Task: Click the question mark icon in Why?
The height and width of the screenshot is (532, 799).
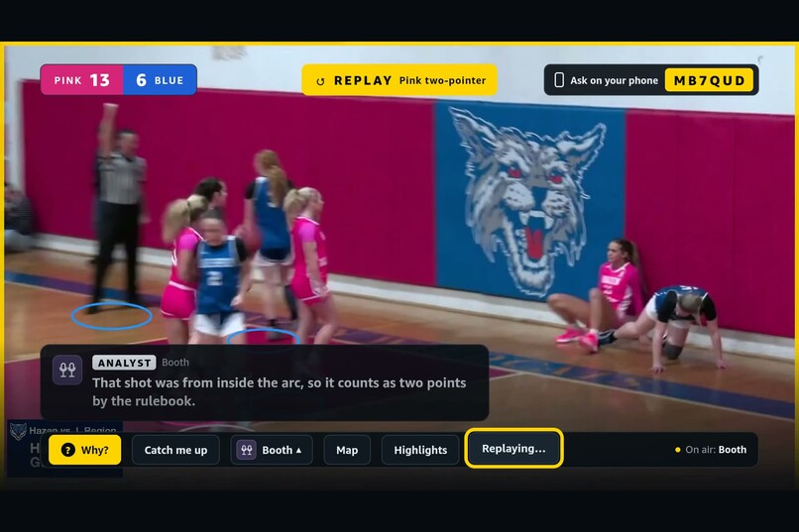Action: [x=67, y=450]
